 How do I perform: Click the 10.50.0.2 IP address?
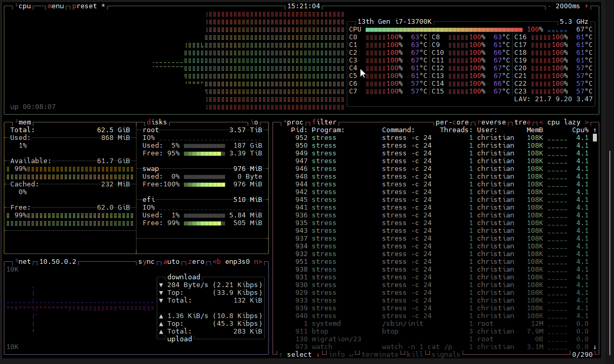coord(58,261)
